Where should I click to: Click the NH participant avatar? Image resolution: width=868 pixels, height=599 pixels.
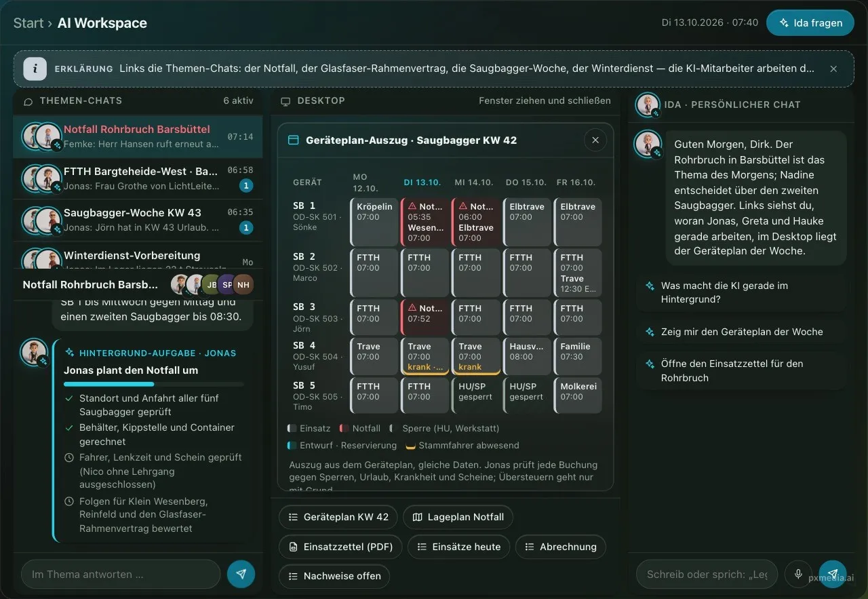coord(243,284)
